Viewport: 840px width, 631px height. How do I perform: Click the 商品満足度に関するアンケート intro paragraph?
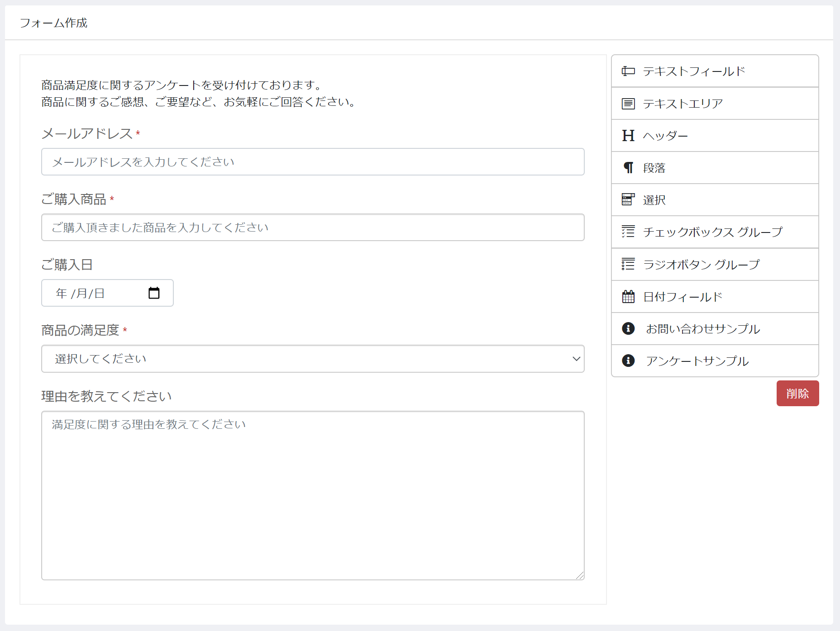200,93
